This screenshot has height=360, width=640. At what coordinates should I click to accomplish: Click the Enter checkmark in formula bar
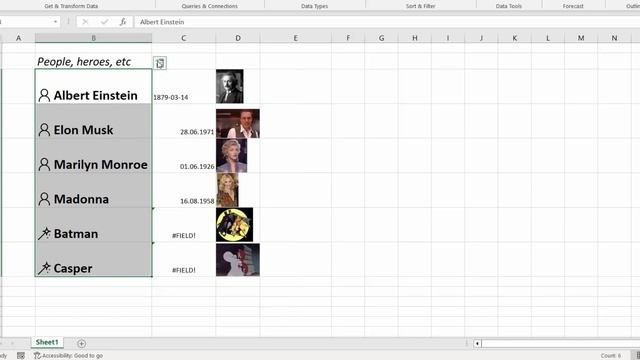coord(104,22)
